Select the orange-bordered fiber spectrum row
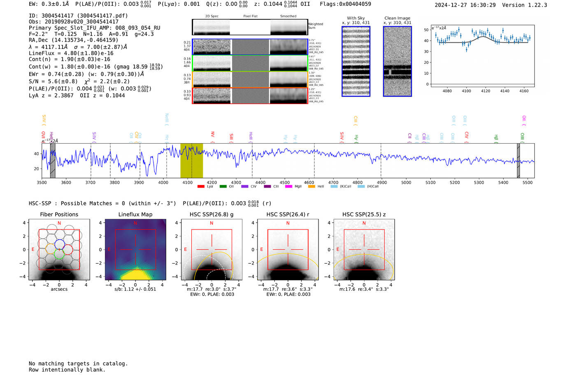 250,79
